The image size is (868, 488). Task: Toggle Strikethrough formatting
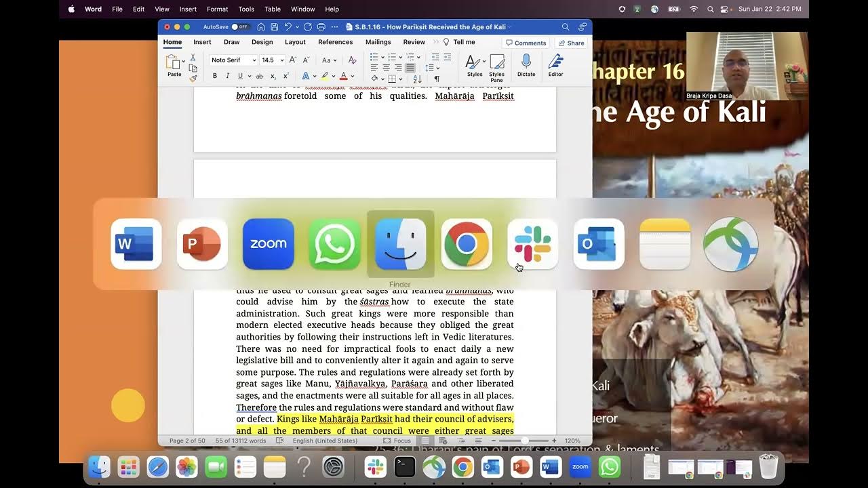point(259,76)
